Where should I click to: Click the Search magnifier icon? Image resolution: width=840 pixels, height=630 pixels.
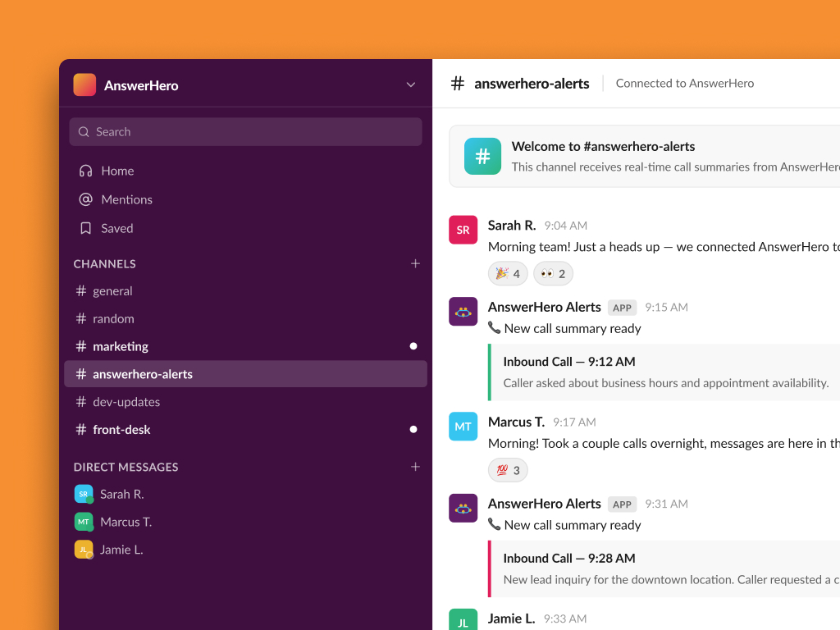(84, 132)
